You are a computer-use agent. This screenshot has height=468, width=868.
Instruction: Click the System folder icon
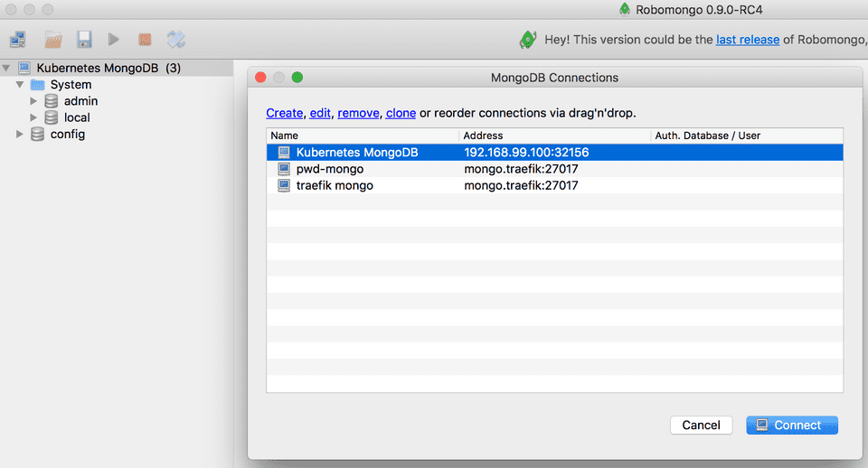(38, 85)
